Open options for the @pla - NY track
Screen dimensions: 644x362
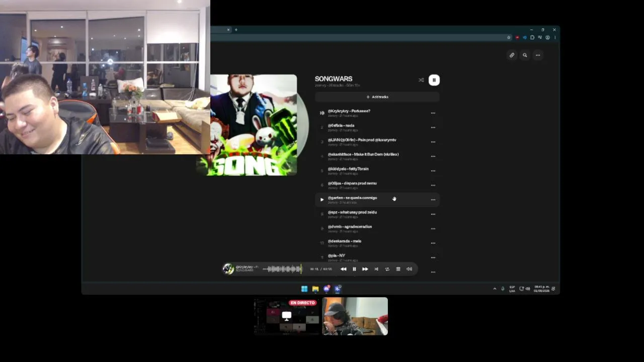433,257
